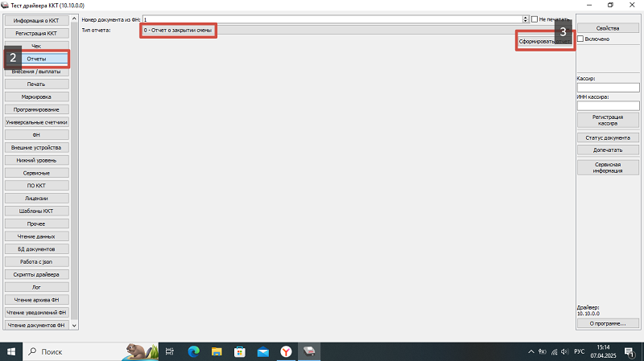
Task: Open the Свойства dialog
Action: (x=608, y=28)
